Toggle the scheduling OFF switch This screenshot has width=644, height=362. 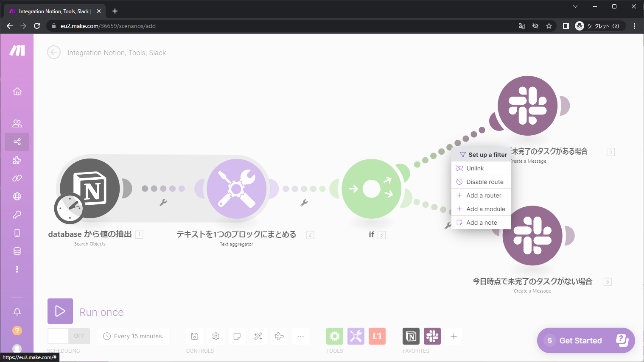(69, 336)
